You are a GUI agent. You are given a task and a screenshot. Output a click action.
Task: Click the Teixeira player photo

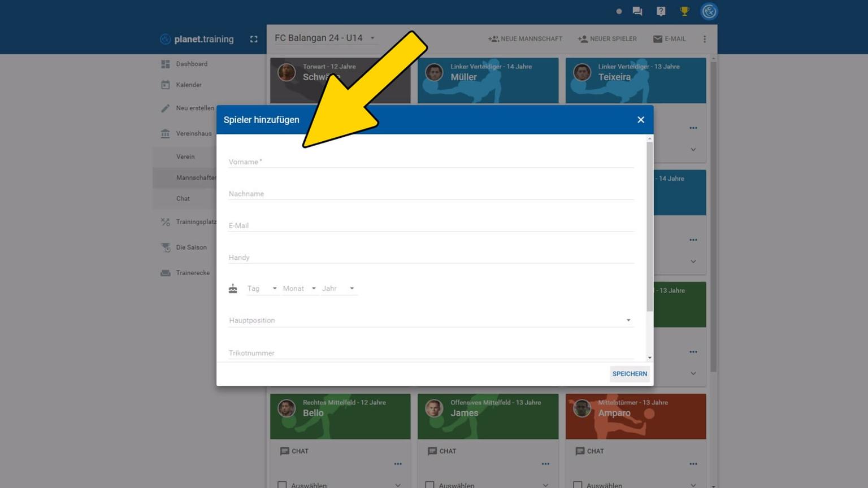[x=582, y=72]
